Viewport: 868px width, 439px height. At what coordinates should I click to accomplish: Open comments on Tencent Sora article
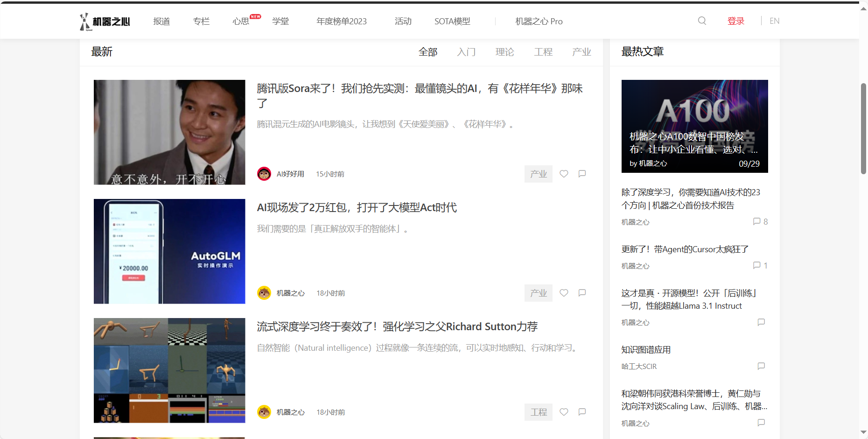pyautogui.click(x=582, y=174)
